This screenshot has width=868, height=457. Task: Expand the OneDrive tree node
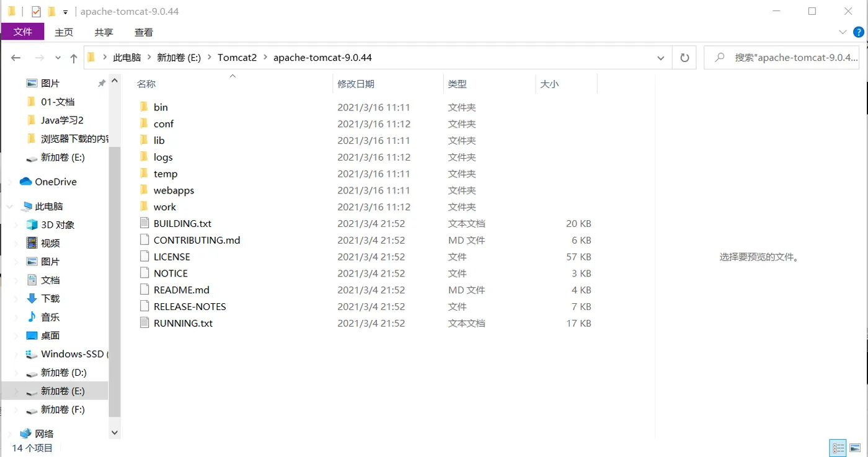[10, 182]
